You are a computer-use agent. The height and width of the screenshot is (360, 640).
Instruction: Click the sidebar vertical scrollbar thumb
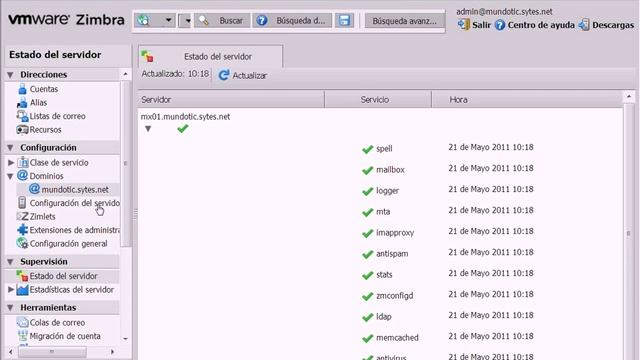[126, 163]
